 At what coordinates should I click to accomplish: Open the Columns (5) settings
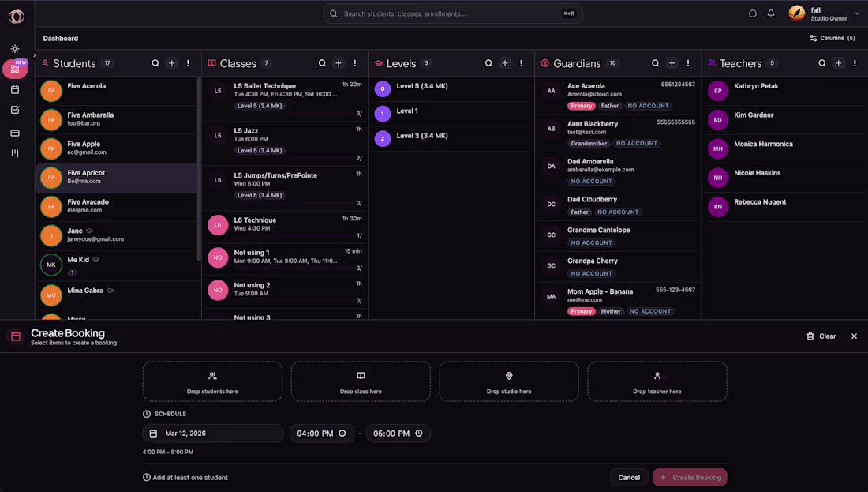[832, 38]
